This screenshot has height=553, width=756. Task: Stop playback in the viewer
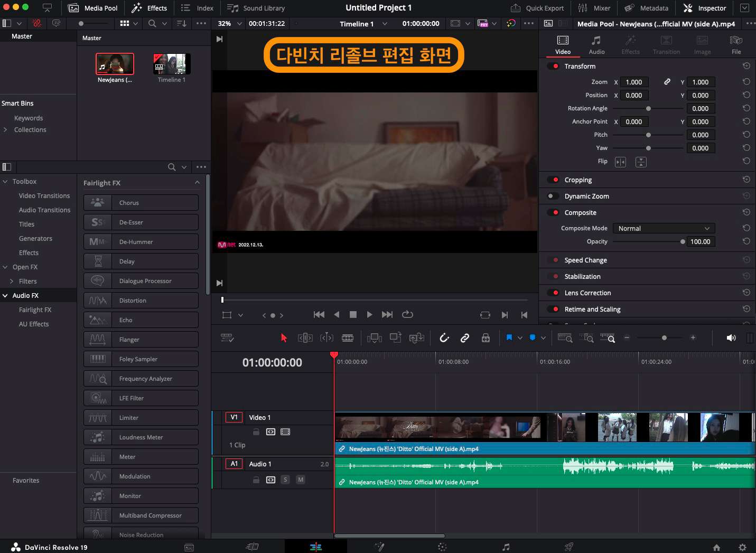[x=353, y=314]
